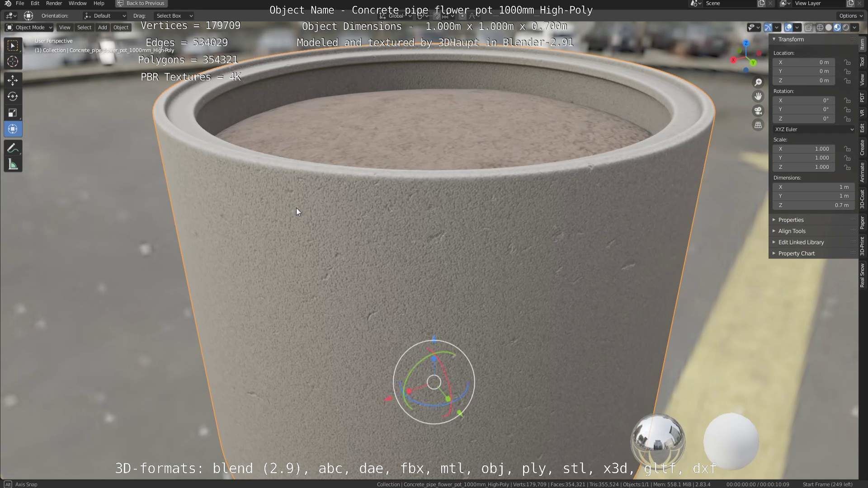Switch to Rendered viewport shading
868x488 pixels.
pyautogui.click(x=845, y=28)
